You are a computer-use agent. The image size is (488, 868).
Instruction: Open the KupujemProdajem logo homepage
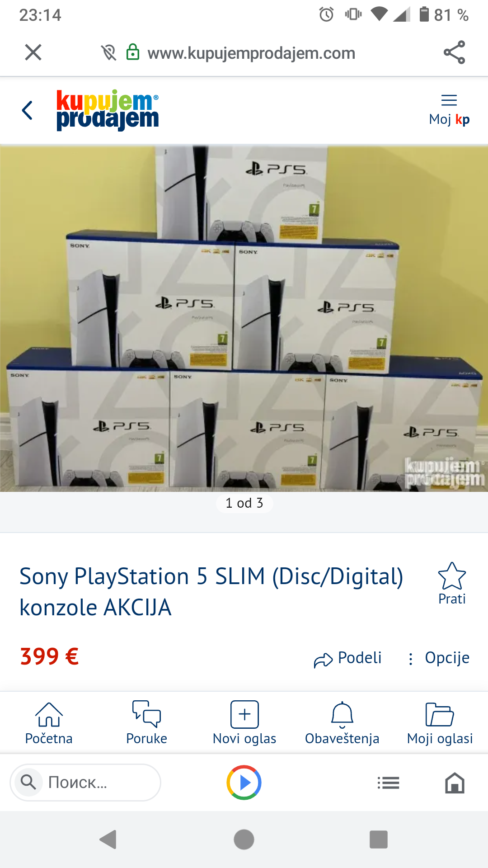tap(108, 110)
